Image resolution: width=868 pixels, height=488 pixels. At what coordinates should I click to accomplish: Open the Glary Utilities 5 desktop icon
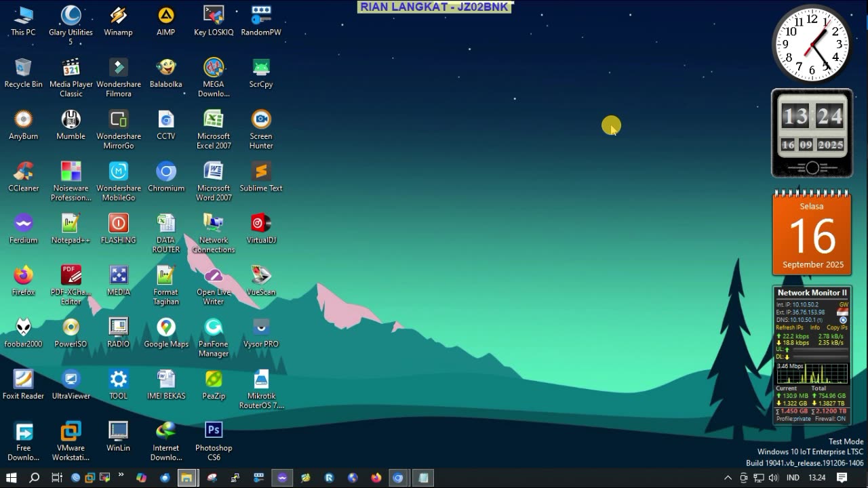[71, 24]
